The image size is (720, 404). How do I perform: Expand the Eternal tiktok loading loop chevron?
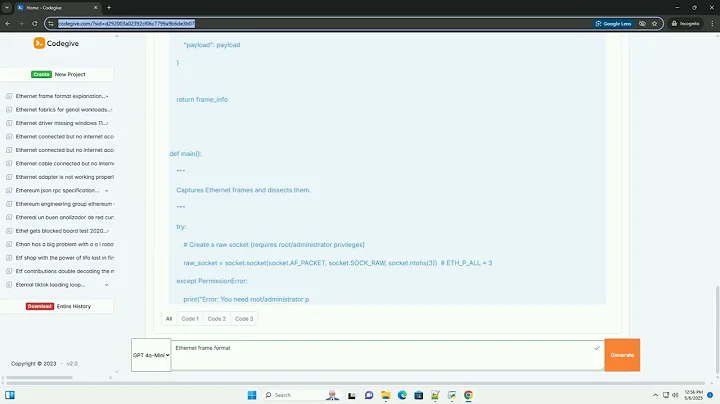(107, 285)
